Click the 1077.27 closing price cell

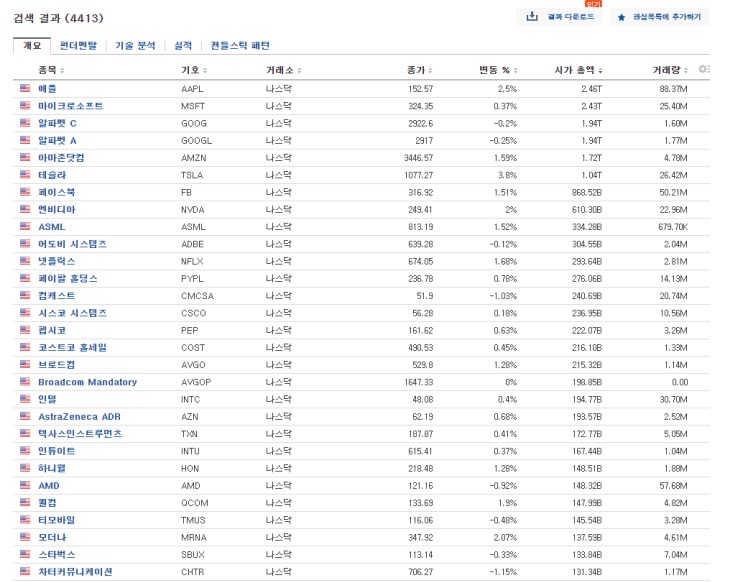click(418, 175)
